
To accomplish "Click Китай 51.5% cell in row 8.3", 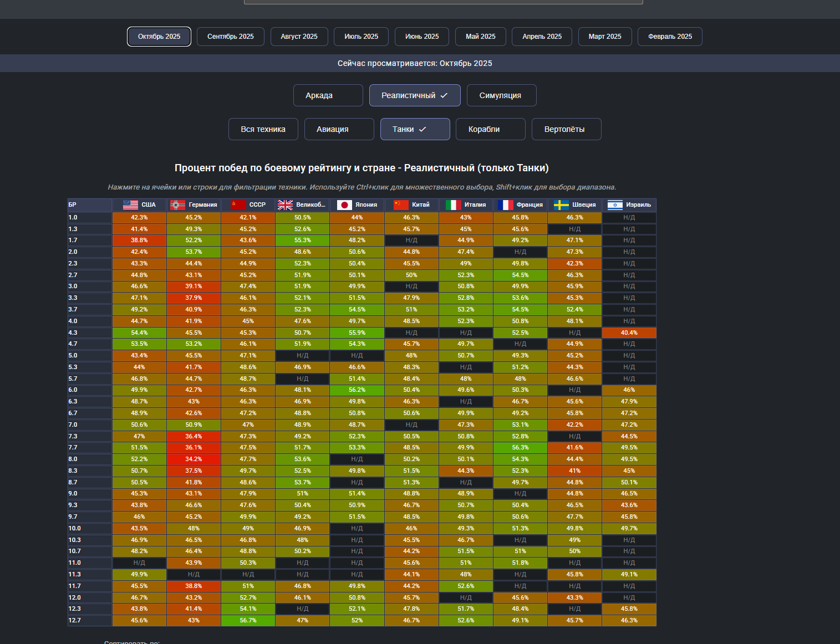I will (x=411, y=471).
